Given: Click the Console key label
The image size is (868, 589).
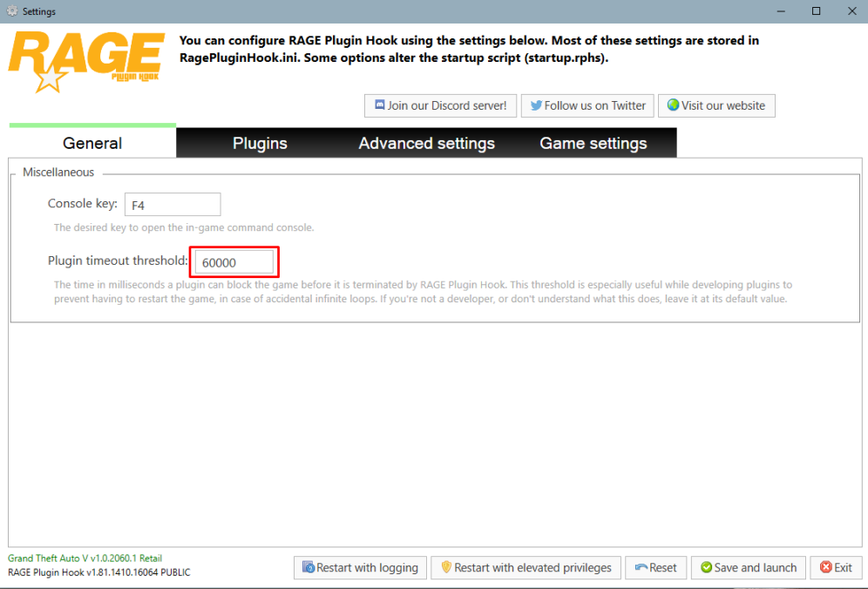Looking at the screenshot, I should (83, 204).
